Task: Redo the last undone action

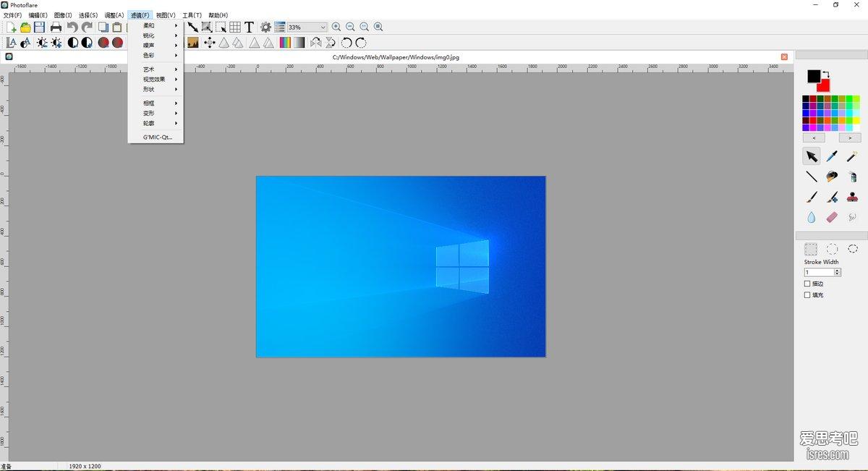Action: [87, 27]
